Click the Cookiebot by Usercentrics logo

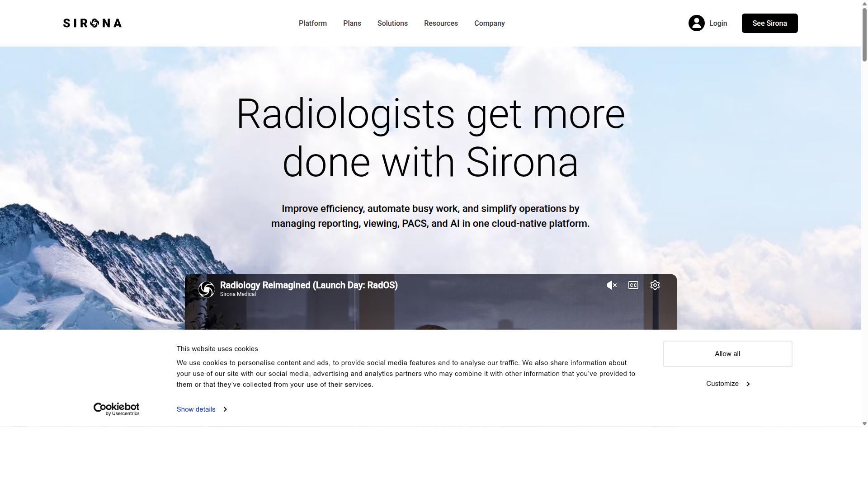tap(116, 409)
